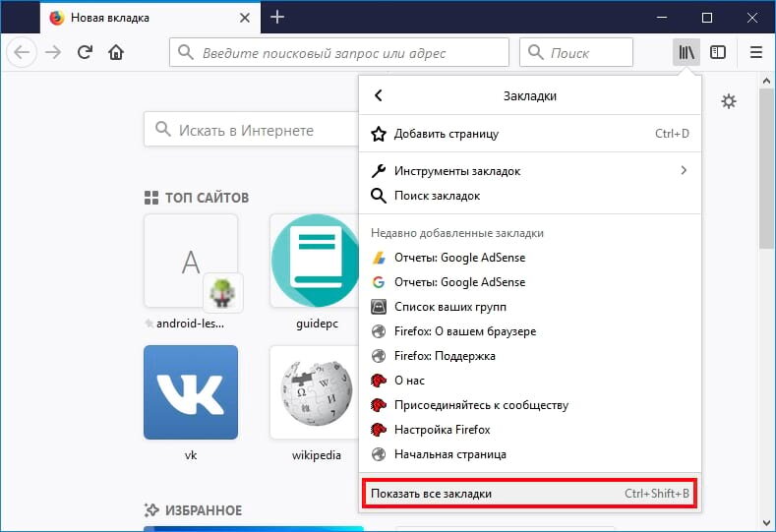Focus the address bar field
Viewport: 776px width, 532px height.
point(339,52)
